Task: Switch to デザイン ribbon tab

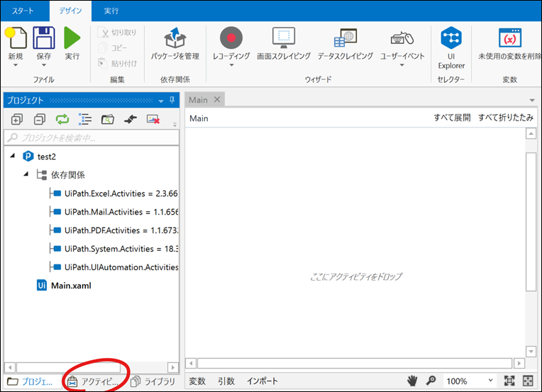Action: [70, 11]
